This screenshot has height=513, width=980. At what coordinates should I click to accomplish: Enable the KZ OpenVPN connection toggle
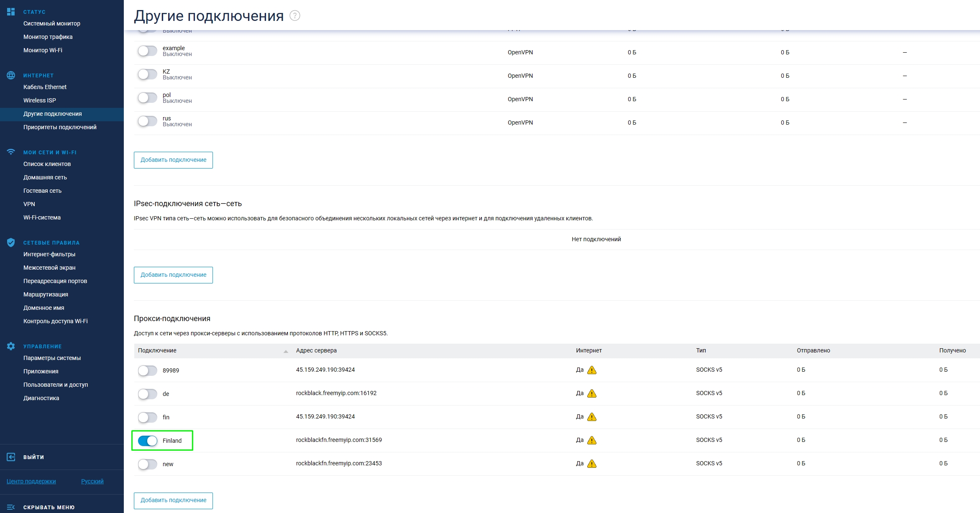(x=148, y=75)
